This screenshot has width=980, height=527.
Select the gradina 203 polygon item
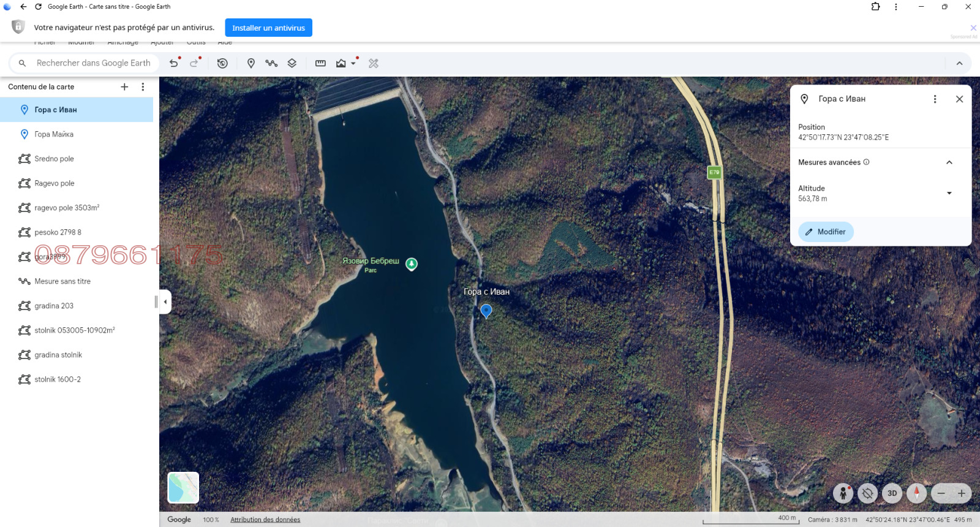click(77, 306)
